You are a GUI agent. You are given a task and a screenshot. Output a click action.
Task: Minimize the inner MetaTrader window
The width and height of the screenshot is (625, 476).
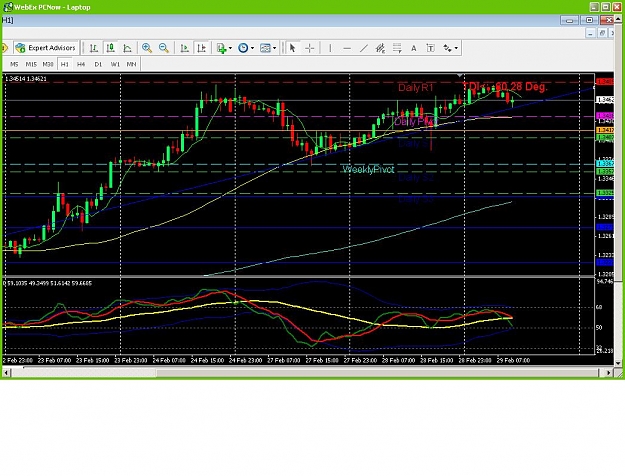[569, 20]
